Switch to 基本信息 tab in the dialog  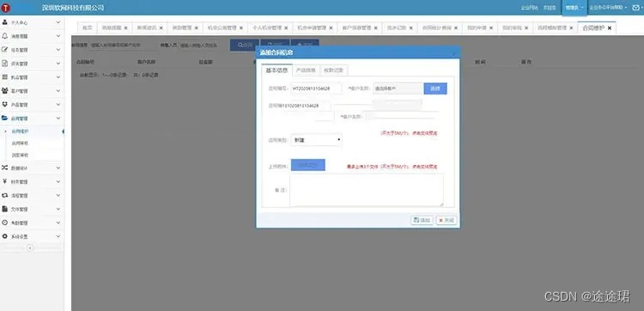point(276,70)
